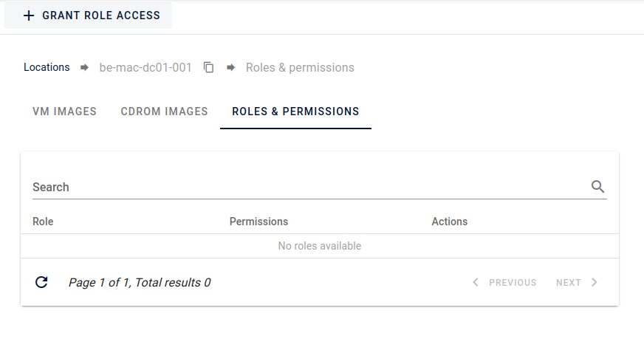Click the right chevron beside Next
This screenshot has height=353, width=644.
[x=595, y=282]
